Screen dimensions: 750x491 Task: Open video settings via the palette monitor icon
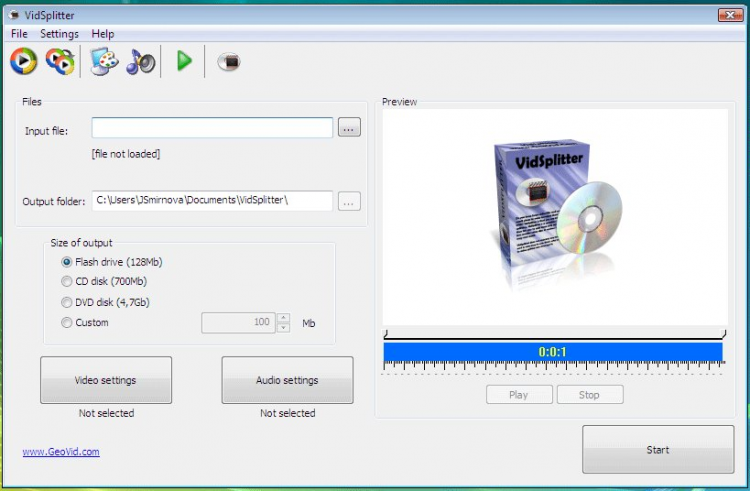104,61
